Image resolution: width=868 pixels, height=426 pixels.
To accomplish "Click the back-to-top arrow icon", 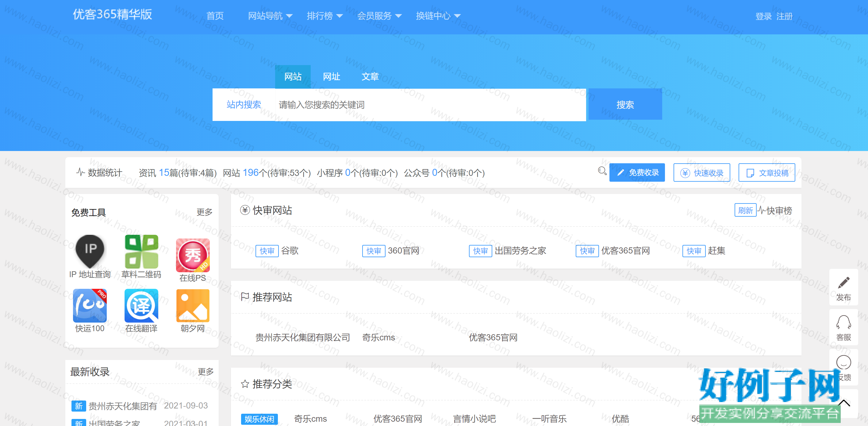I will (844, 403).
